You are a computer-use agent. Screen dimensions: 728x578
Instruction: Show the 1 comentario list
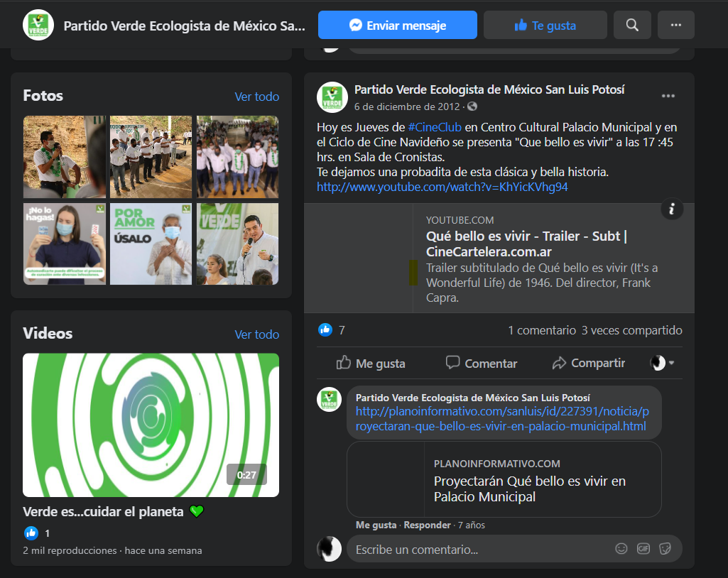point(542,330)
